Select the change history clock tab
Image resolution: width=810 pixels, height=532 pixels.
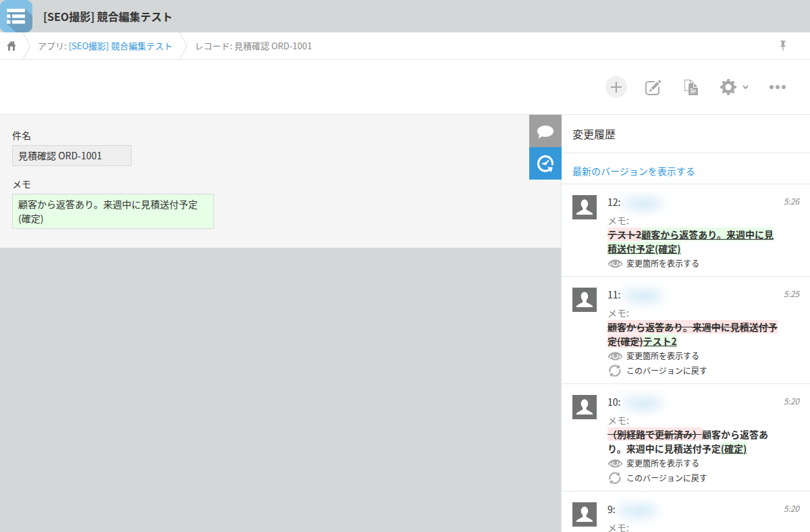545,163
